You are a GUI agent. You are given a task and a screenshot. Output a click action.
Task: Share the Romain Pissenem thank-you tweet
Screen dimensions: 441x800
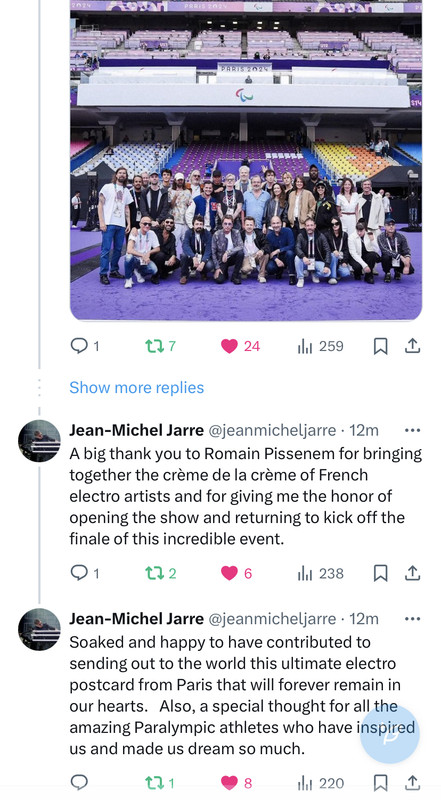[x=412, y=573]
